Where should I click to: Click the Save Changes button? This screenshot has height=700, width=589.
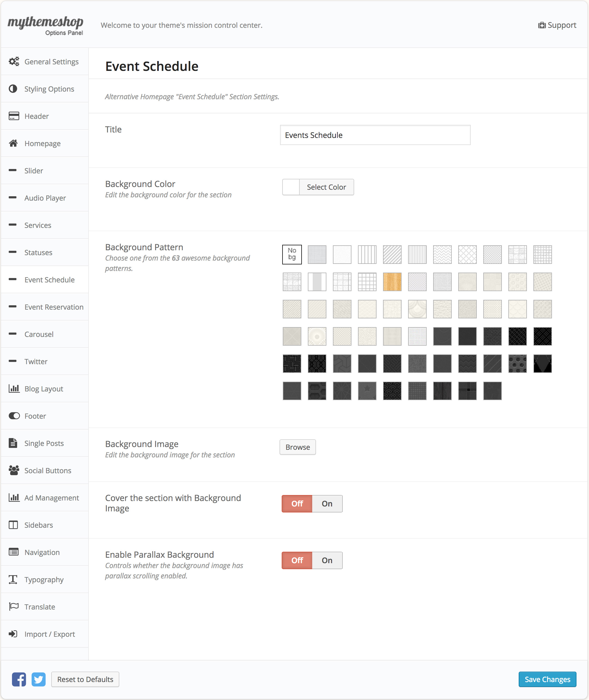tap(547, 679)
